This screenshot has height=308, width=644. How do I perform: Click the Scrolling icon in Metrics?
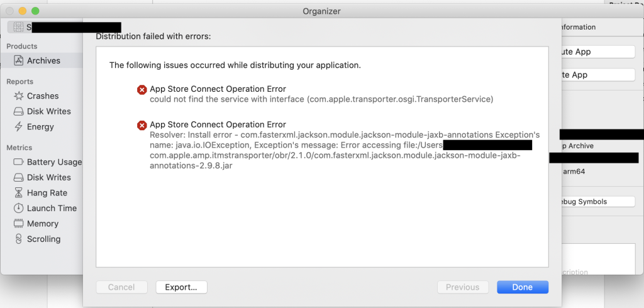18,239
